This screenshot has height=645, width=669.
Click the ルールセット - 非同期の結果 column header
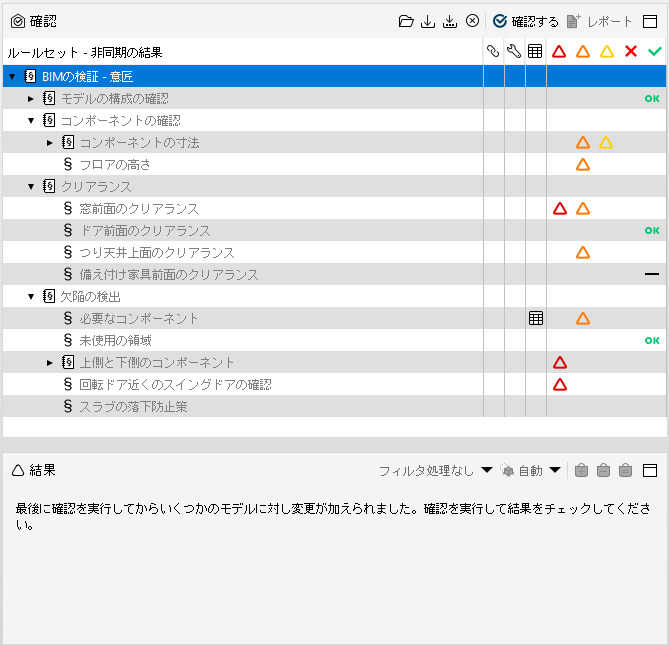click(x=85, y=52)
